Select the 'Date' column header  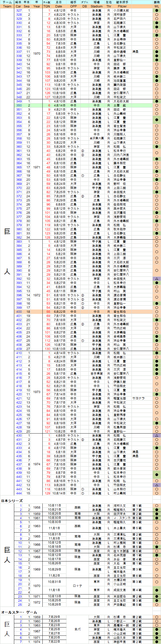click(x=59, y=6)
